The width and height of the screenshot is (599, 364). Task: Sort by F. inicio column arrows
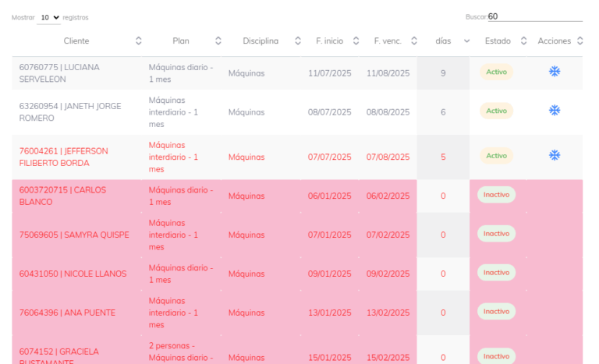click(356, 41)
